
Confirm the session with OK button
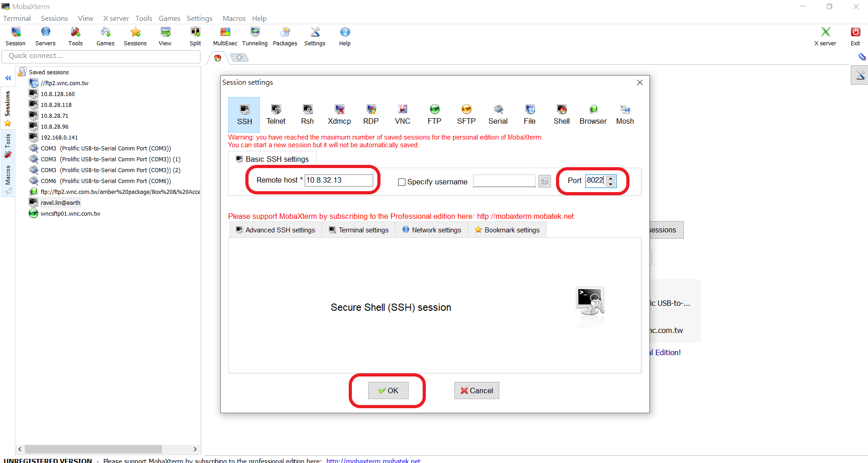[388, 391]
